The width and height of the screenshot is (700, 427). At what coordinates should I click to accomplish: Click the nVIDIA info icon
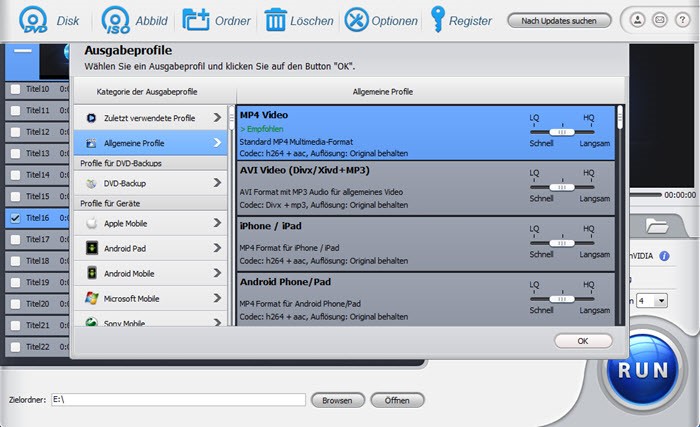tap(664, 256)
